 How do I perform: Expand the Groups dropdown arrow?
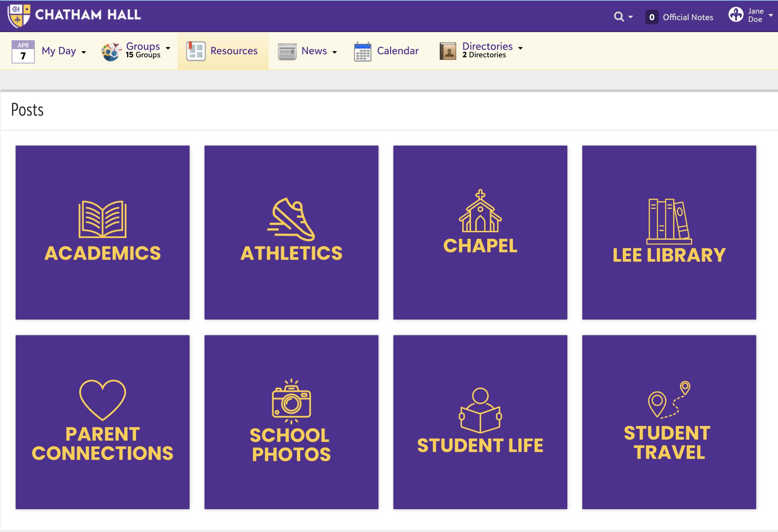[x=168, y=48]
